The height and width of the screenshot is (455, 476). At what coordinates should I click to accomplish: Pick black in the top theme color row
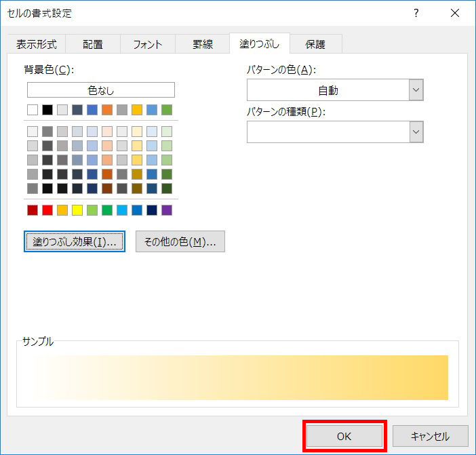pyautogui.click(x=47, y=110)
